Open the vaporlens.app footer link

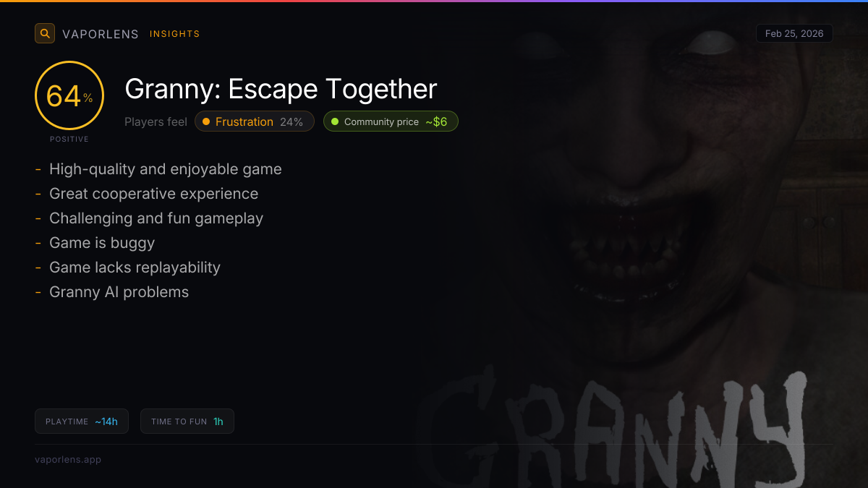point(68,459)
